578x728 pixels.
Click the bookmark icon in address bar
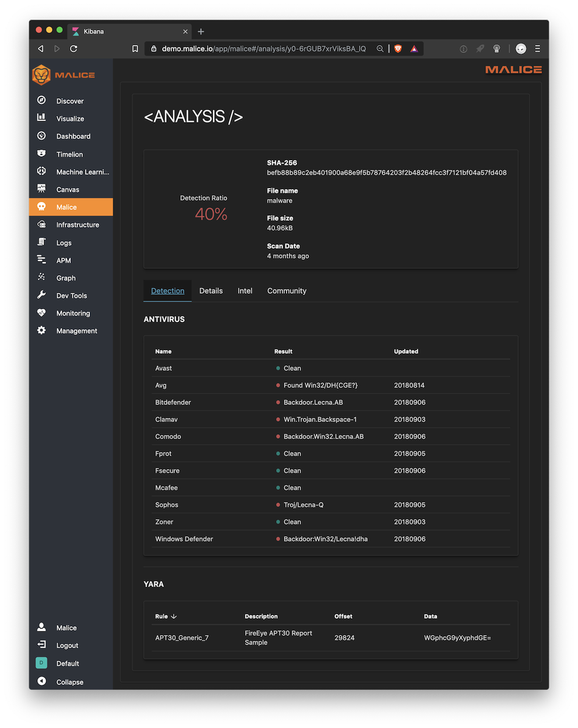[x=135, y=49]
